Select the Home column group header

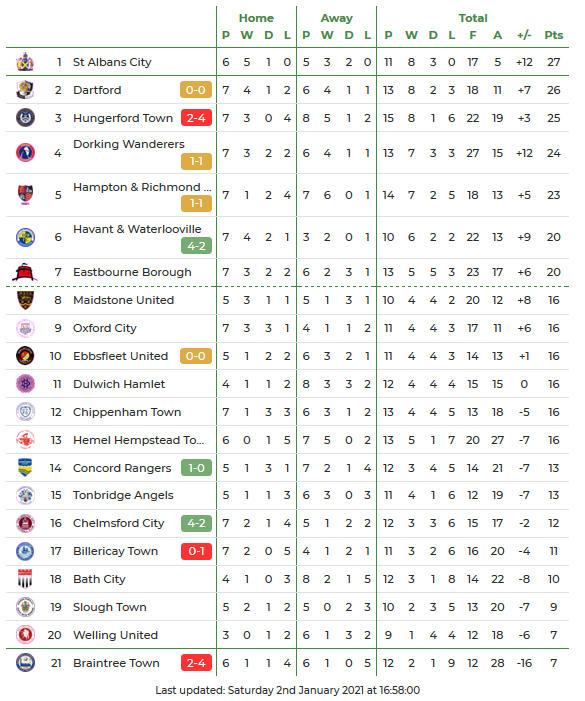click(x=256, y=18)
